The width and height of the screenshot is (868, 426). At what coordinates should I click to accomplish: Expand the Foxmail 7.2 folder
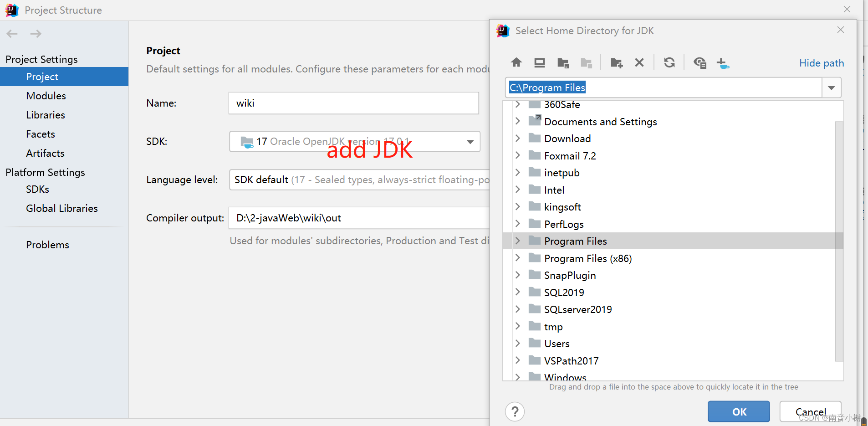tap(517, 155)
